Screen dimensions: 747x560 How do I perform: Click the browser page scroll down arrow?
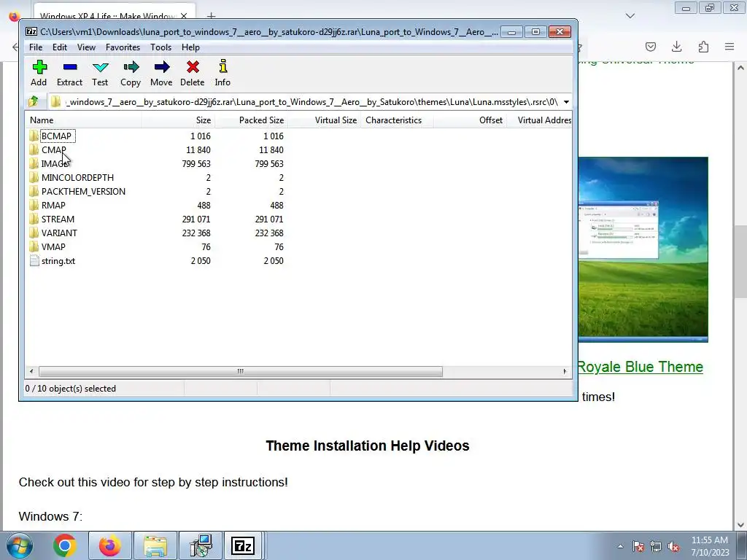point(740,525)
